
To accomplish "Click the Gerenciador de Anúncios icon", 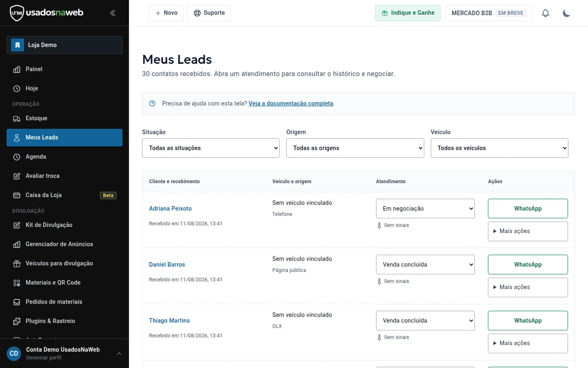I will (17, 244).
